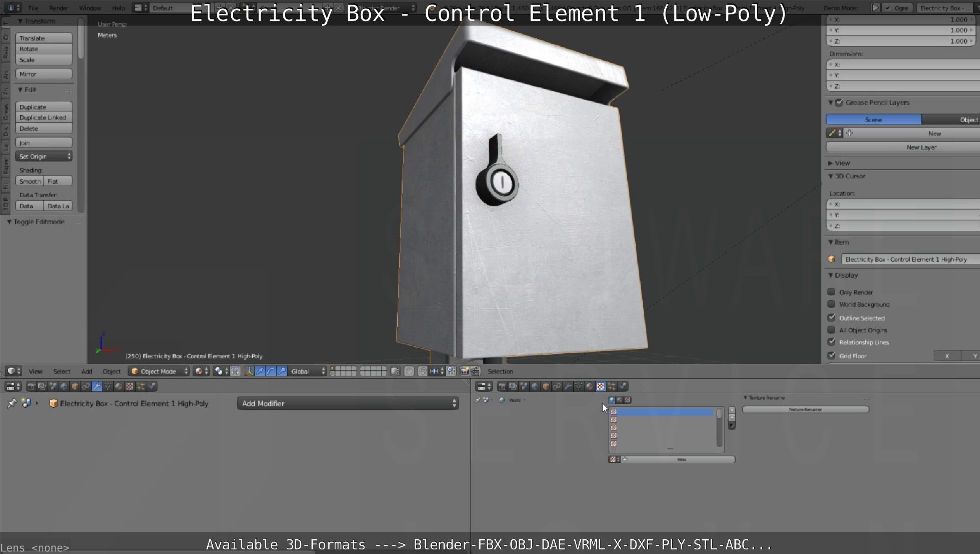Image resolution: width=980 pixels, height=554 pixels.
Task: Switch grease pencil source to Scene
Action: 874,119
